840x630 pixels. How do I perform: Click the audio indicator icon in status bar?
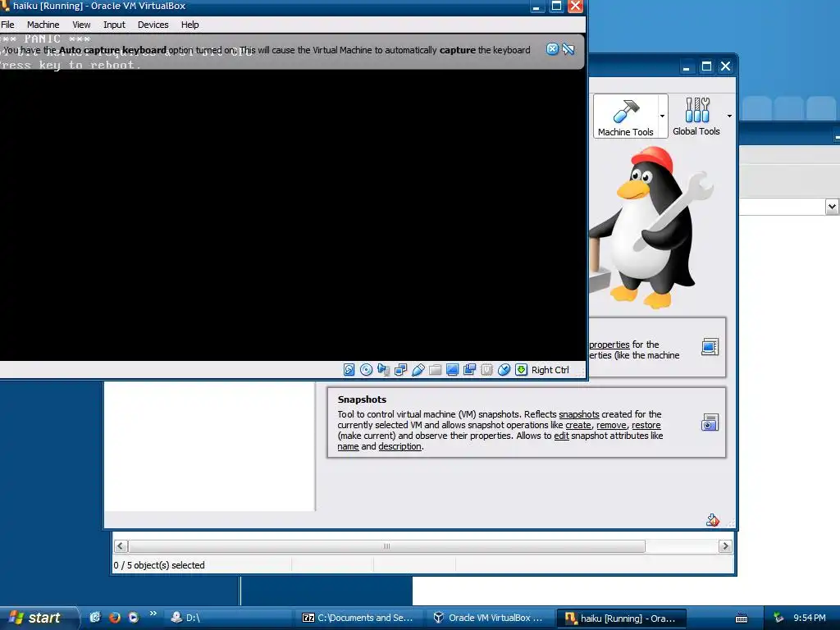click(x=383, y=370)
